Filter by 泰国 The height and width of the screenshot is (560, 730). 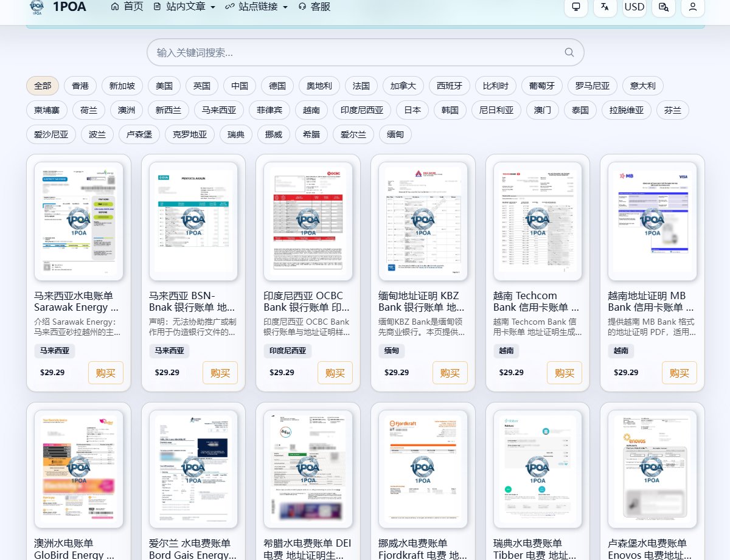pos(580,110)
